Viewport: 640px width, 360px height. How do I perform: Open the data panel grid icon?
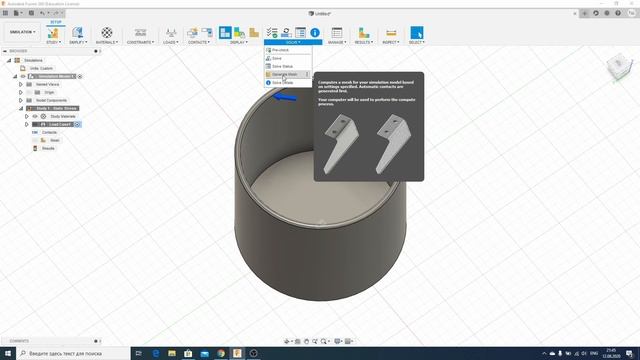point(5,13)
